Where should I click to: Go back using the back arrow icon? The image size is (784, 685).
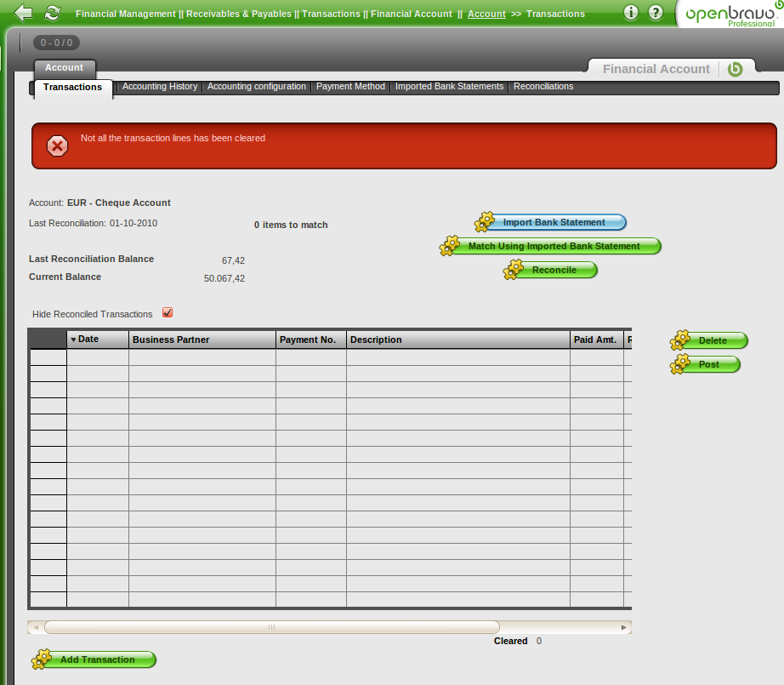coord(23,13)
